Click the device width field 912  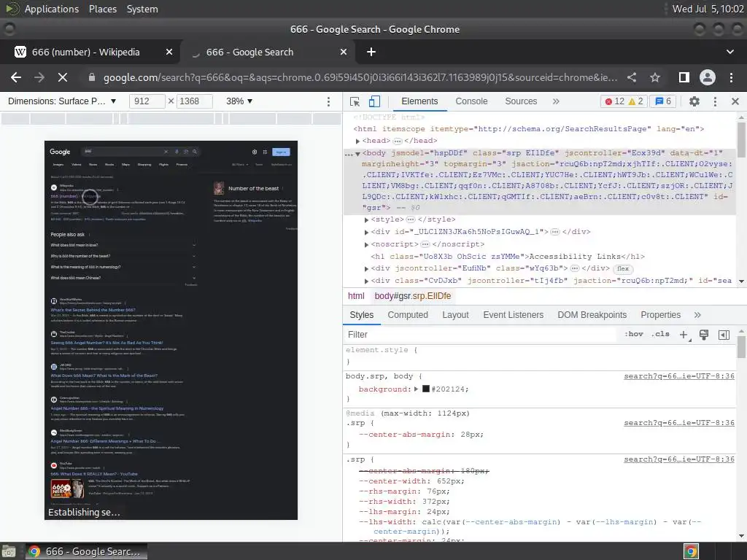point(147,101)
